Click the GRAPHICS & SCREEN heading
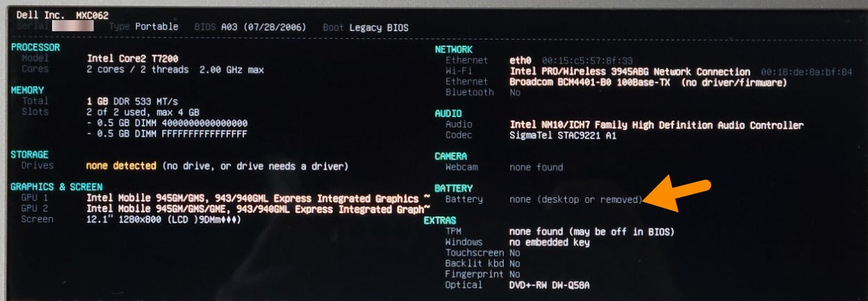This screenshot has width=868, height=301. coord(56,187)
